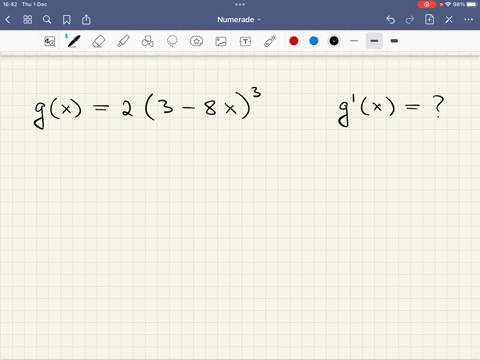The width and height of the screenshot is (480, 360).
Task: Open the Numerade document title dropdown
Action: click(x=239, y=20)
